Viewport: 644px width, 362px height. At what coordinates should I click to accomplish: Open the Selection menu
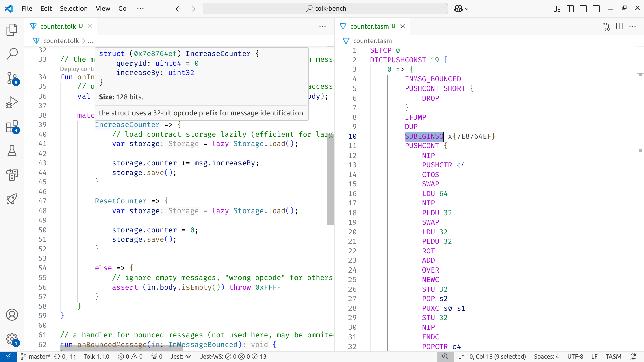(x=74, y=9)
